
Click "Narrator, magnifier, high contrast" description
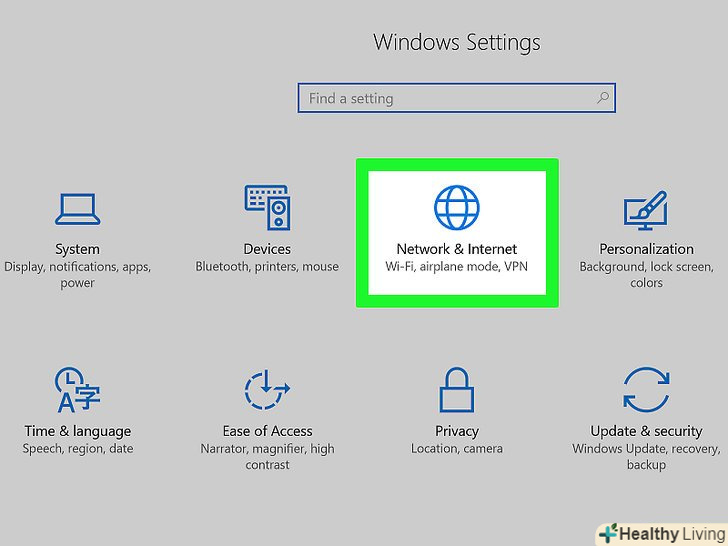[x=267, y=457]
